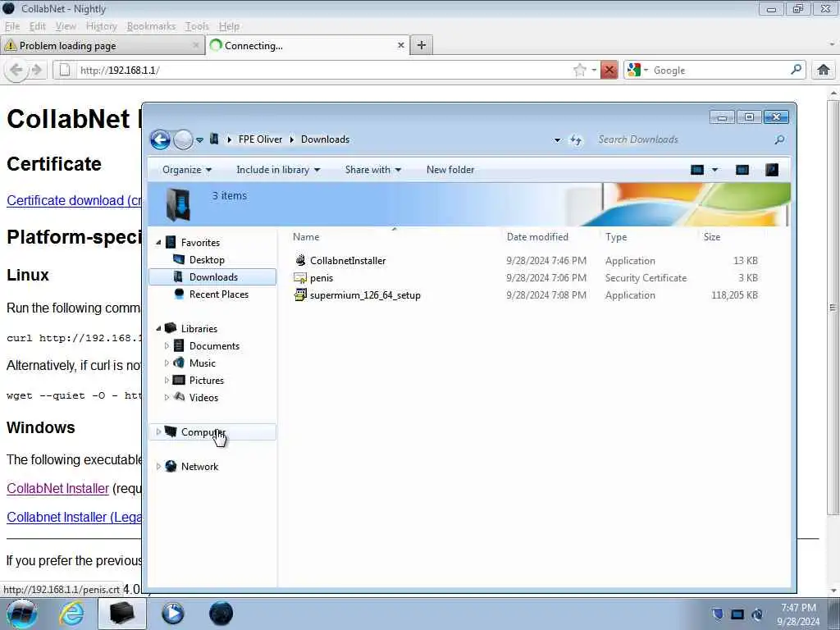Click the Nightly browser taskbar icon
The width and height of the screenshot is (840, 630).
[x=221, y=614]
